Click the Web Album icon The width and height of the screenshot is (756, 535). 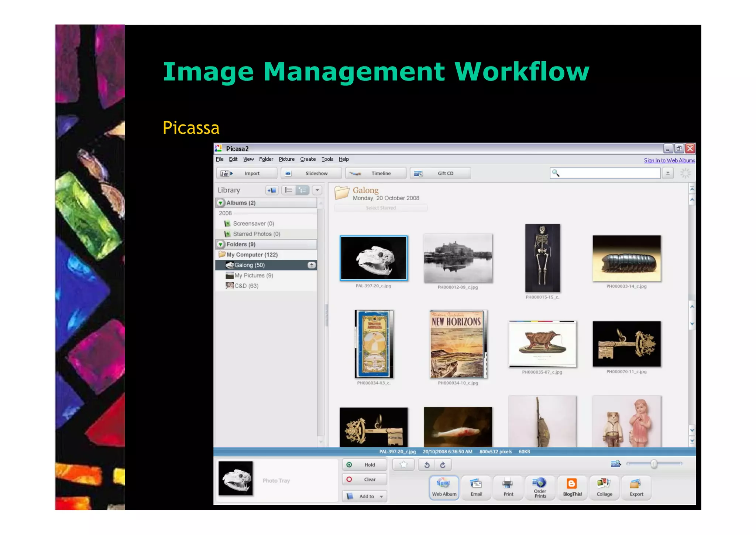(444, 488)
